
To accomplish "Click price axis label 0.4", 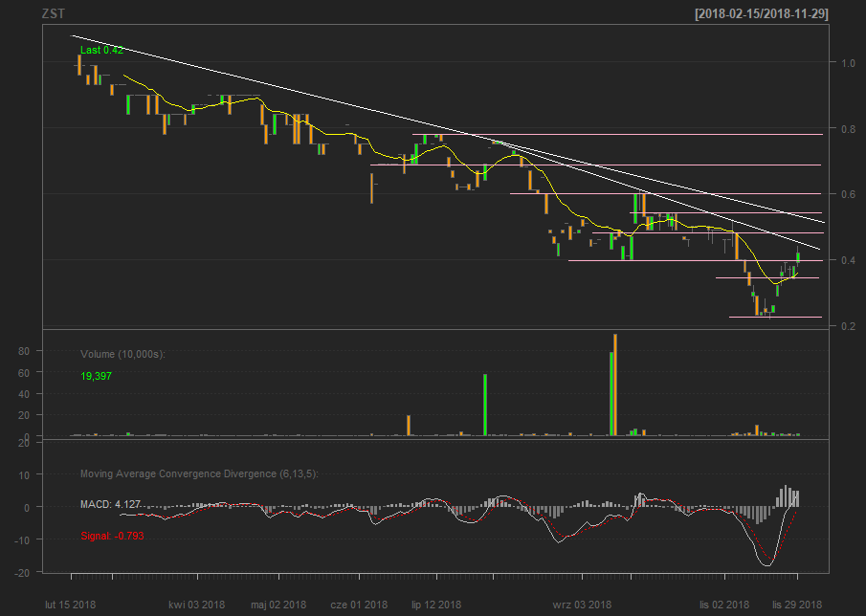I will coord(849,260).
